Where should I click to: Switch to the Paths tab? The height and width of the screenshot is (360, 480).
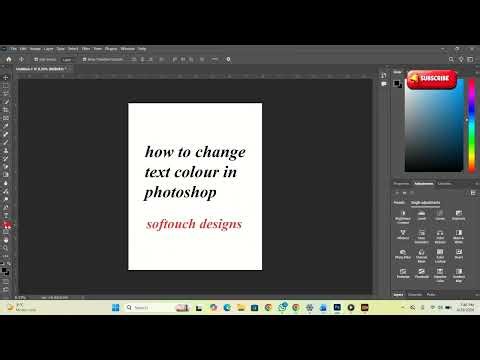[431, 295]
